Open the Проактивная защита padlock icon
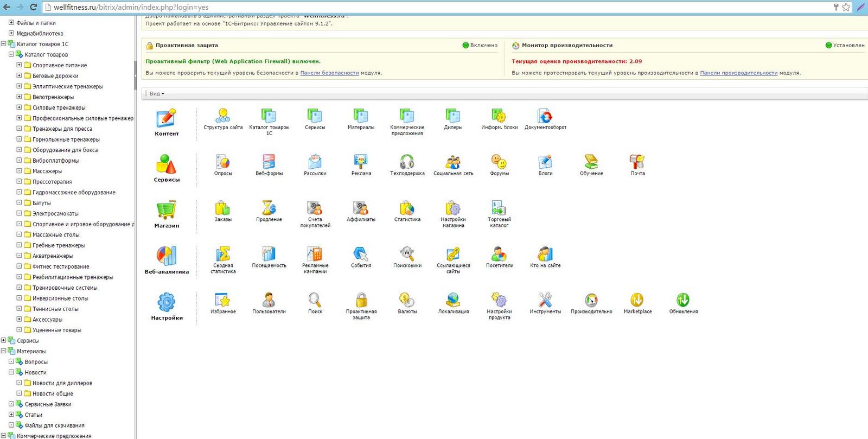Screen dimensions: 868x439 [x=361, y=300]
